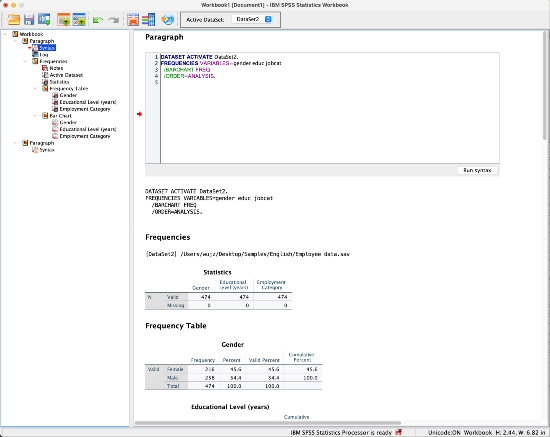The image size is (550, 437).
Task: Click the Run syntax button
Action: [477, 170]
